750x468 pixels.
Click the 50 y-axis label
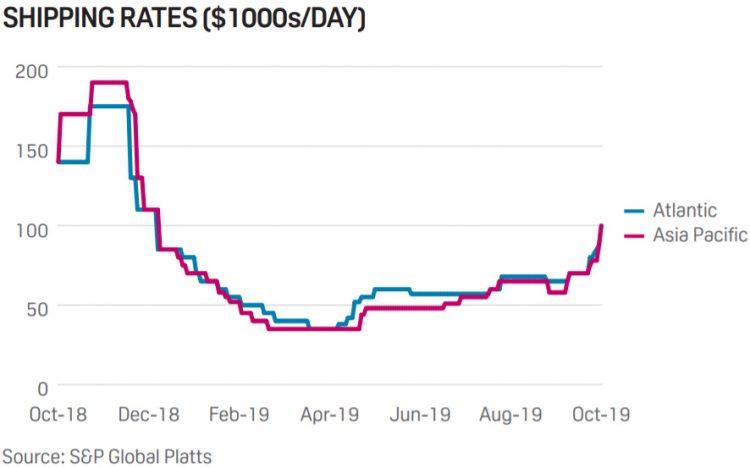tap(33, 307)
